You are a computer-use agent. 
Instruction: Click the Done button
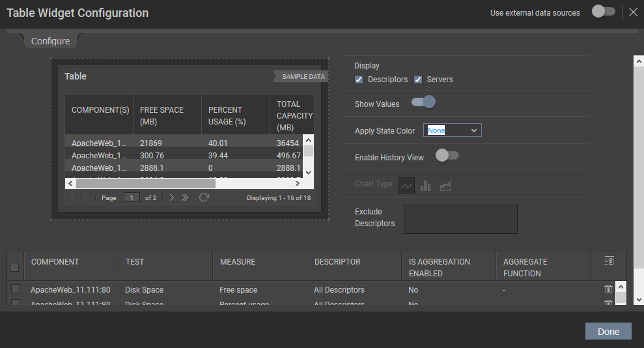point(608,331)
